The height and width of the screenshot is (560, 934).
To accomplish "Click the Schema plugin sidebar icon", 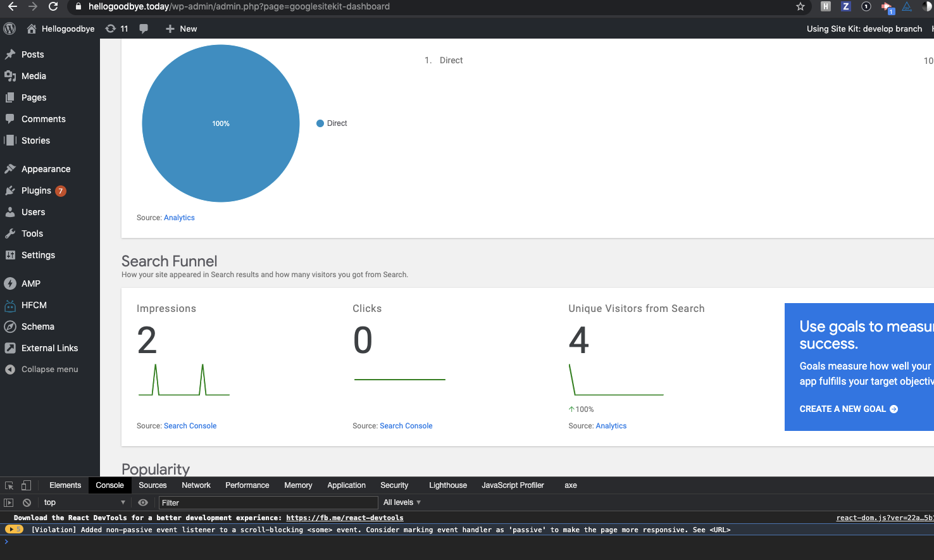I will click(x=11, y=327).
